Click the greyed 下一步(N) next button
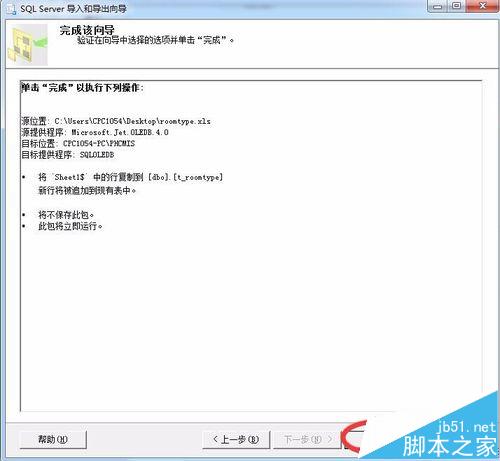The image size is (500, 461). point(307,439)
